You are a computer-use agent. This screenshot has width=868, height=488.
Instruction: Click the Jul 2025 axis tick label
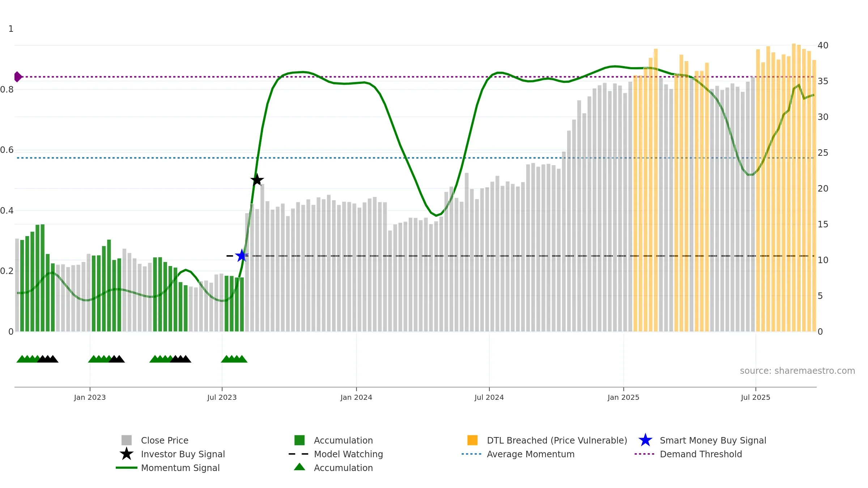point(756,398)
